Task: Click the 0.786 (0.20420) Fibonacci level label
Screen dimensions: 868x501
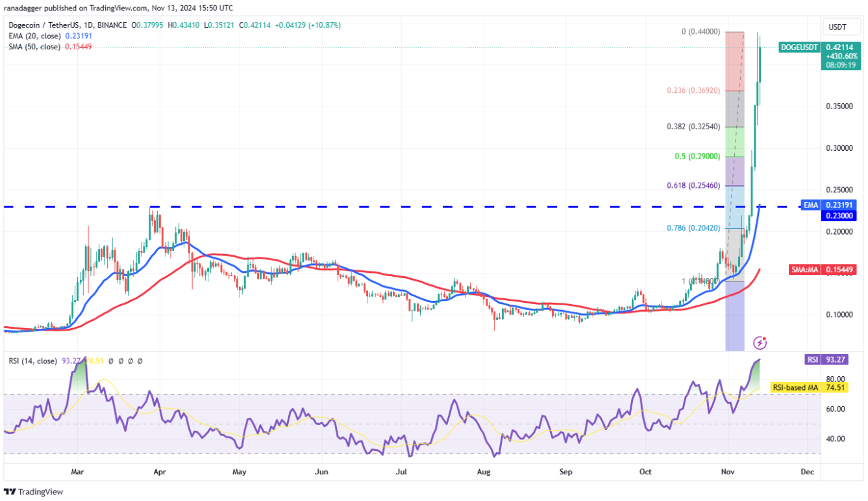Action: pyautogui.click(x=692, y=228)
